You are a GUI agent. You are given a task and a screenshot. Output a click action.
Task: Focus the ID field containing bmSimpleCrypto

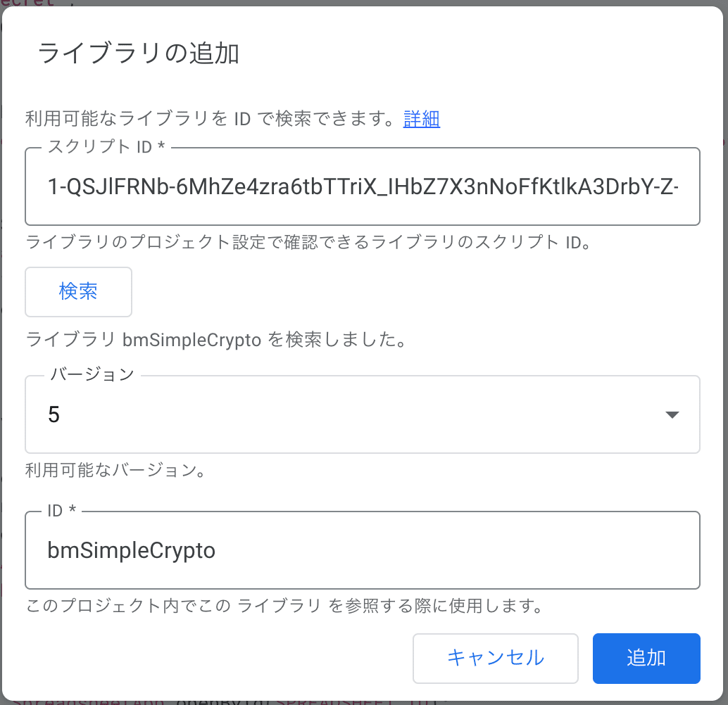pyautogui.click(x=362, y=550)
